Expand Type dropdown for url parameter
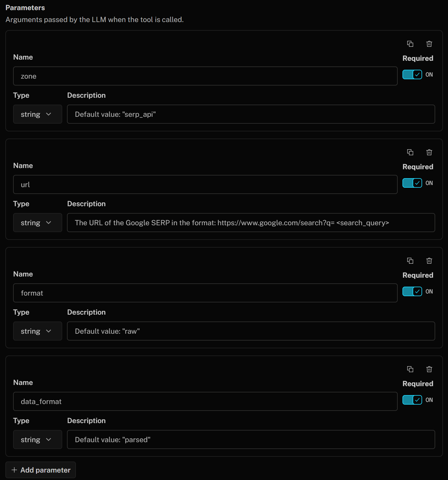 (x=38, y=223)
